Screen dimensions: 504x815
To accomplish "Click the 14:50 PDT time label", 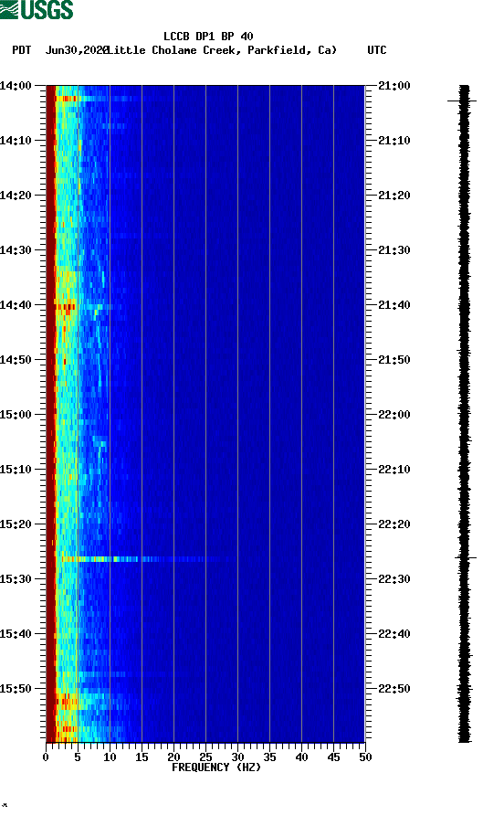I will [16, 360].
